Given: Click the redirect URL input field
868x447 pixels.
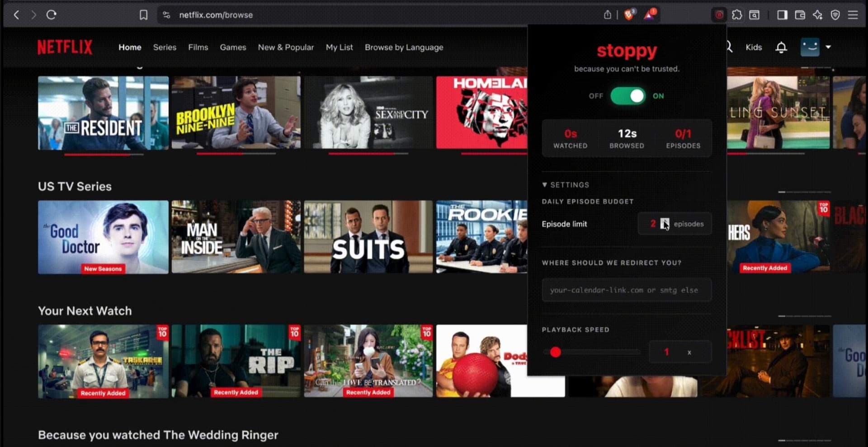Looking at the screenshot, I should (627, 290).
